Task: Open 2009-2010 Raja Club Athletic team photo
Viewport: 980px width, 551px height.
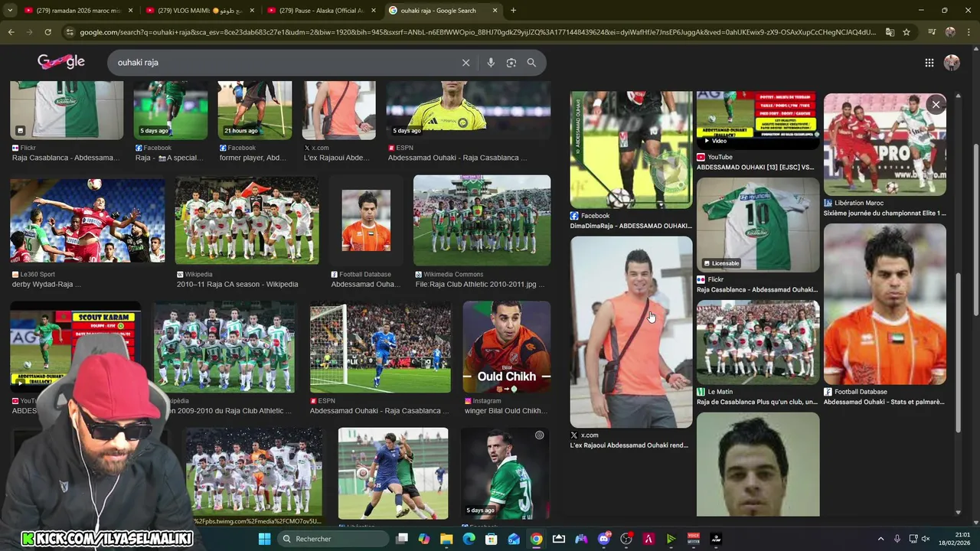Action: tap(224, 347)
